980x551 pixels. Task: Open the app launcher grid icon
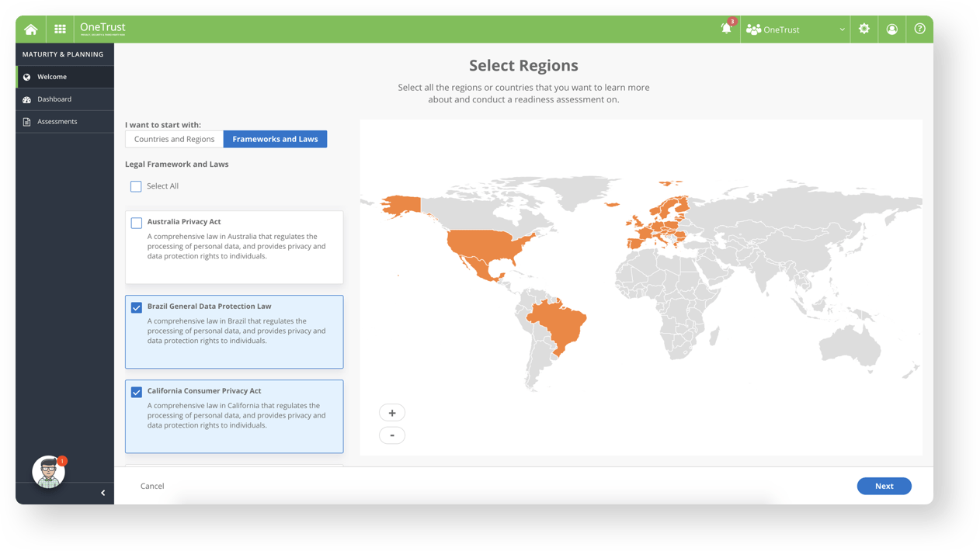[60, 29]
